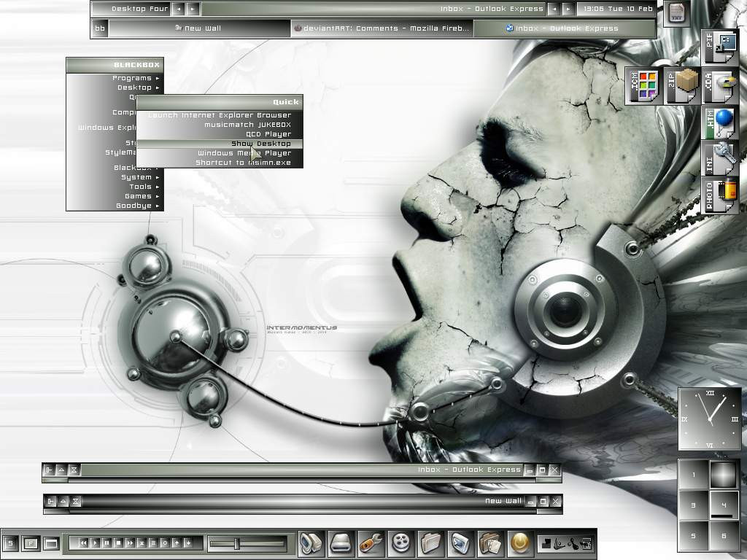The image size is (747, 560).
Task: Switch to Inbox Outlook Express taskbar button
Action: pyautogui.click(x=564, y=28)
